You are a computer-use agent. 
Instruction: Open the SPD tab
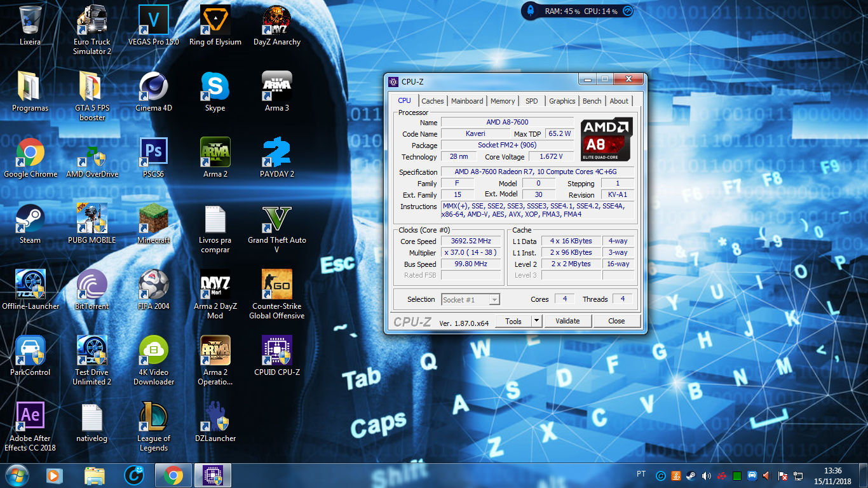point(532,101)
